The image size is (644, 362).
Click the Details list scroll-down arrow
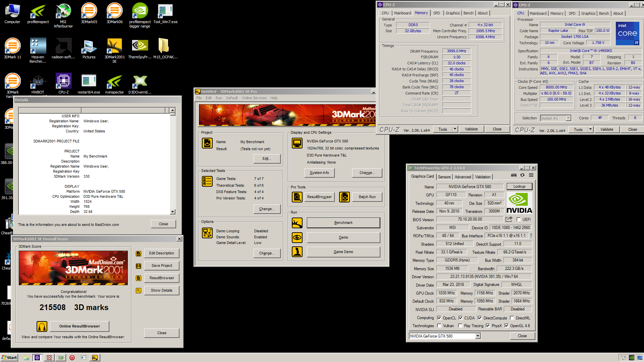[172, 212]
